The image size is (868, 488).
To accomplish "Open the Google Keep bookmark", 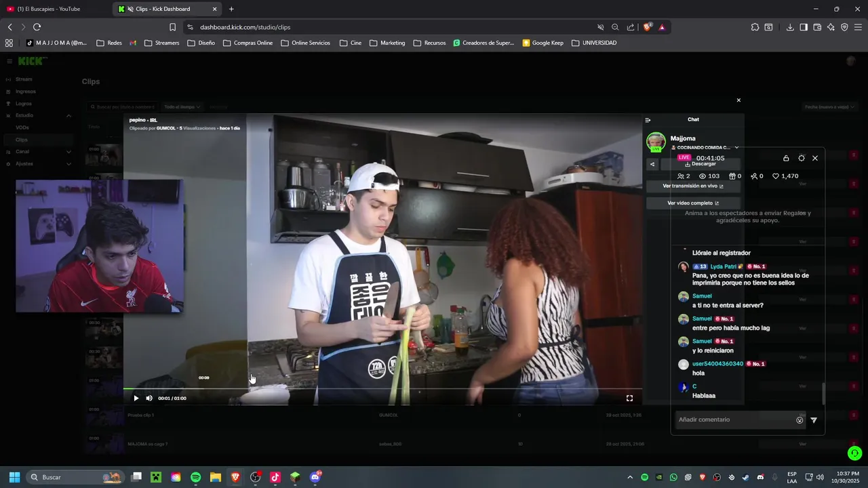I will click(542, 43).
